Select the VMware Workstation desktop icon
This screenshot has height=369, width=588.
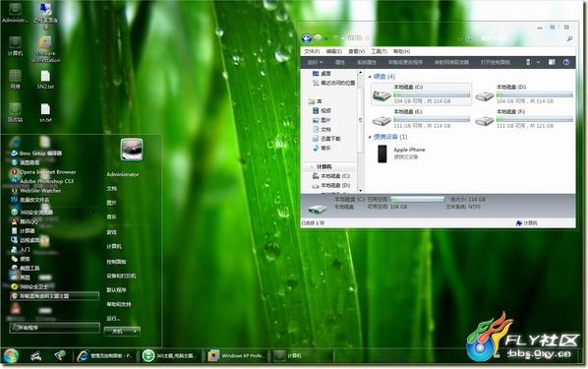(45, 49)
